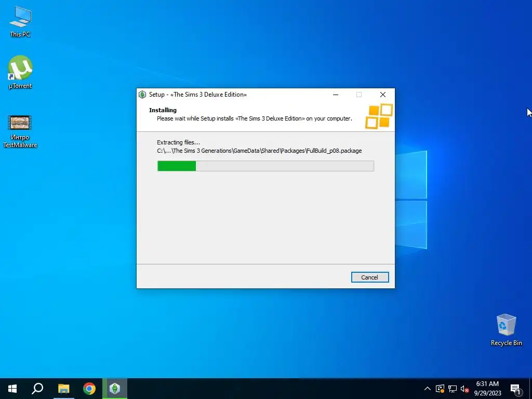The width and height of the screenshot is (532, 399).
Task: Select the This PC desktop icon
Action: (20, 22)
